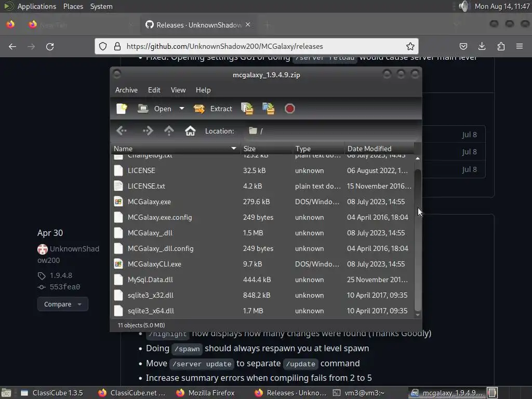Switch to ClassiCube 1.3.5 taskbar window

coord(52,393)
